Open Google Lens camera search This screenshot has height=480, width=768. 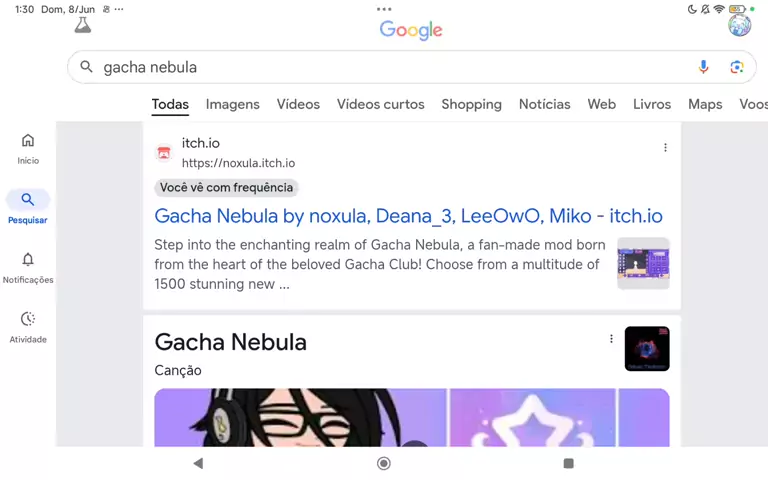coord(737,67)
